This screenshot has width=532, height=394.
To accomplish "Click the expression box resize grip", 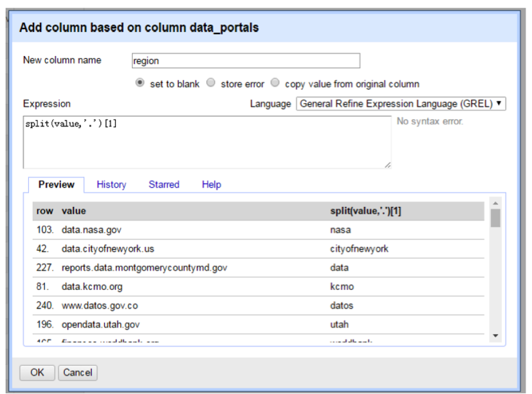I will 387,165.
